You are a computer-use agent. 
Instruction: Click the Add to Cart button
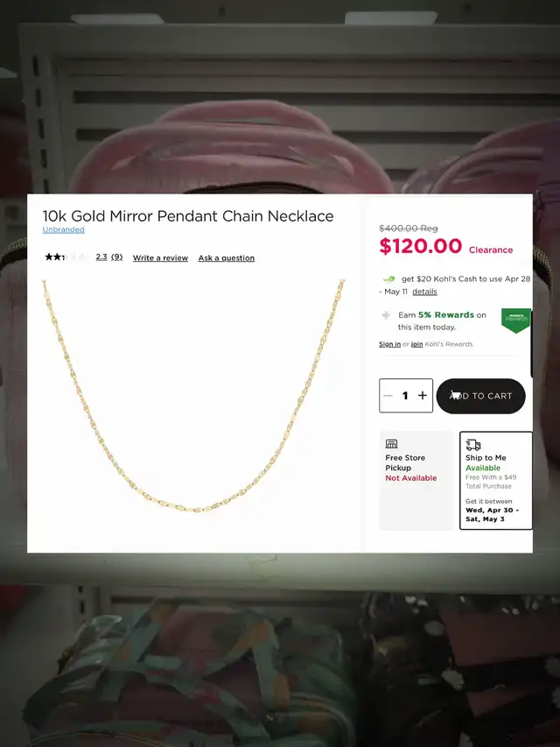coord(480,396)
